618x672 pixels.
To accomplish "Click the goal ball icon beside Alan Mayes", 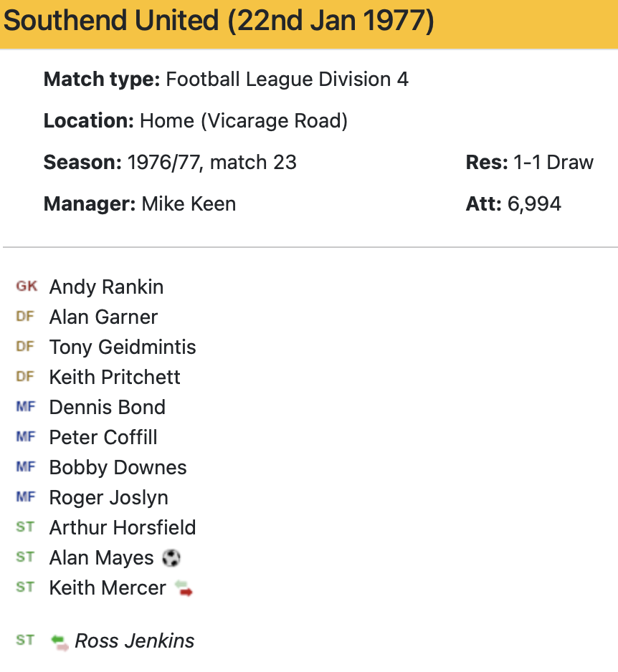I will click(171, 557).
